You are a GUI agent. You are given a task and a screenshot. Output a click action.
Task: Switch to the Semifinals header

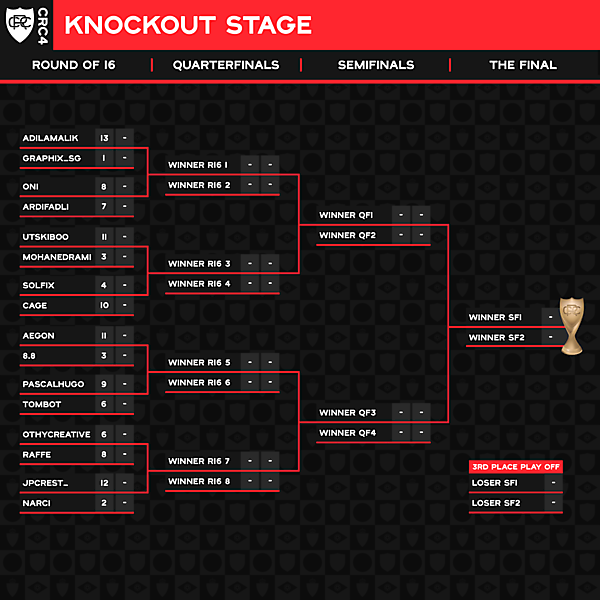(375, 65)
